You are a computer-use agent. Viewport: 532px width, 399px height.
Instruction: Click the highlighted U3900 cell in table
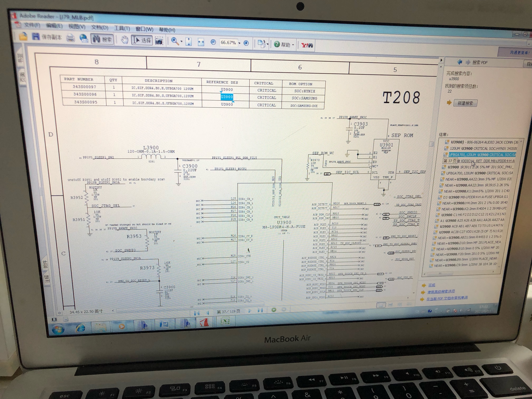227,97
